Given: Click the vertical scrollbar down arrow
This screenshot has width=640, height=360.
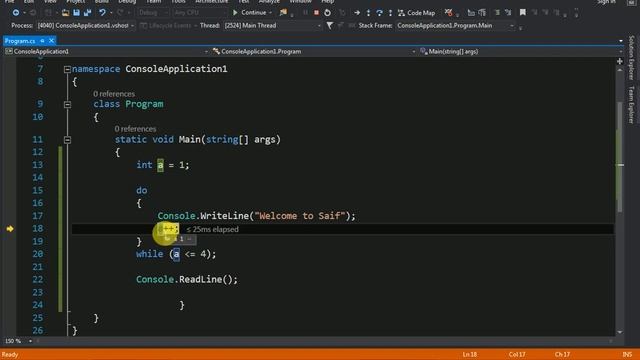Looking at the screenshot, I should point(620,332).
